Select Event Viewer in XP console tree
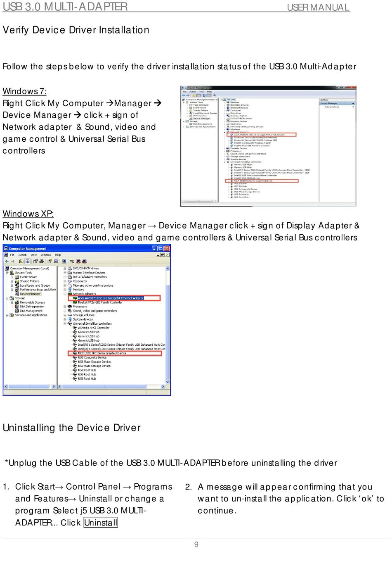 coord(28,277)
